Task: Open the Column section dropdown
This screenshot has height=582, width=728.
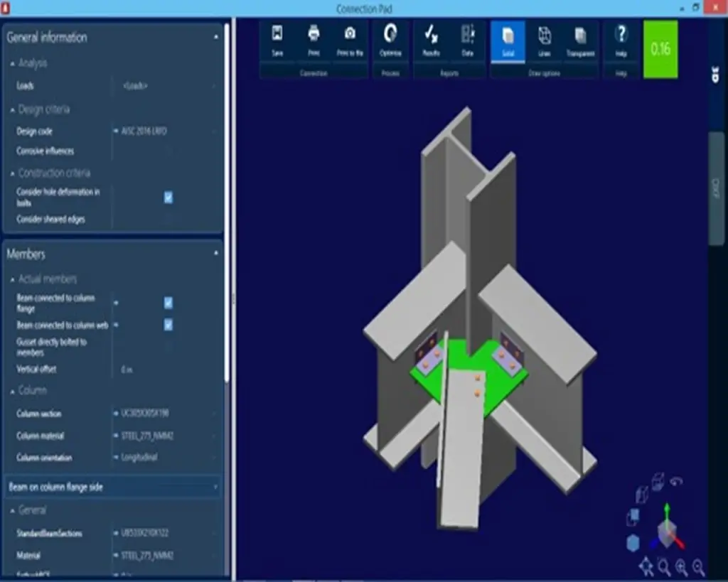Action: tap(165, 414)
